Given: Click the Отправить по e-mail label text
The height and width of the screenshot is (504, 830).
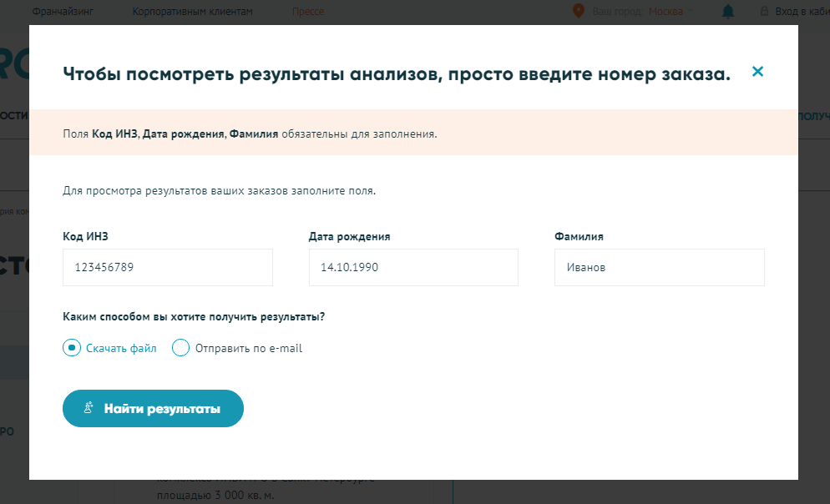Looking at the screenshot, I should [x=249, y=348].
